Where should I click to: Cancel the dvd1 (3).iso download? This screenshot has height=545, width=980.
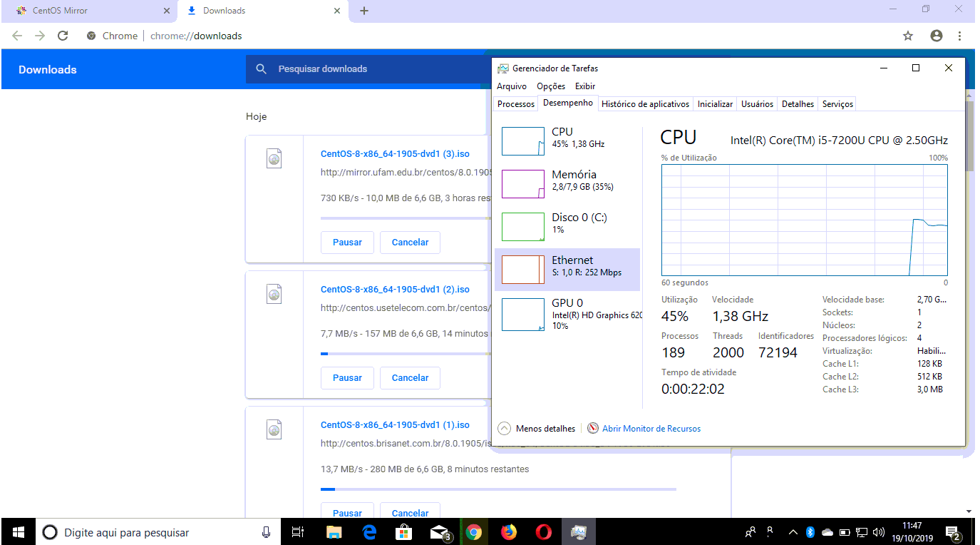(x=410, y=243)
